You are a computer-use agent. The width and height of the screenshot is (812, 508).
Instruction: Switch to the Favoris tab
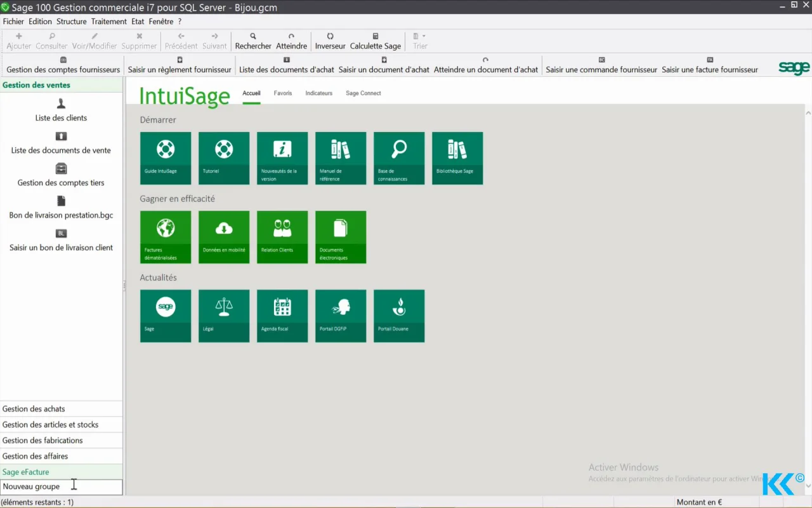pos(283,93)
